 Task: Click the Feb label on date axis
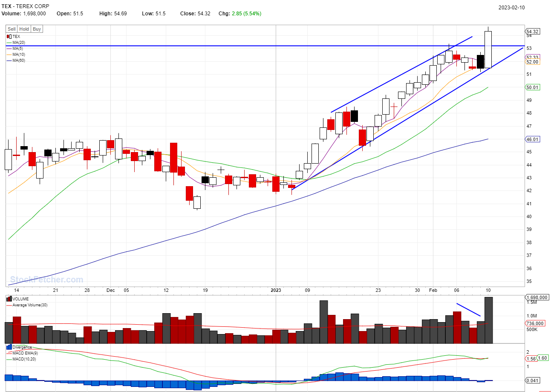click(433, 291)
